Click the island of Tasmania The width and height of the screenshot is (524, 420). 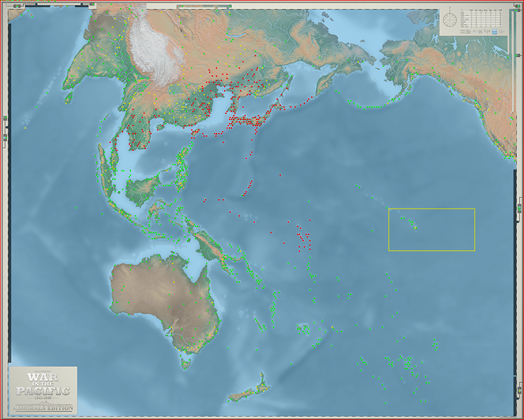(x=186, y=363)
